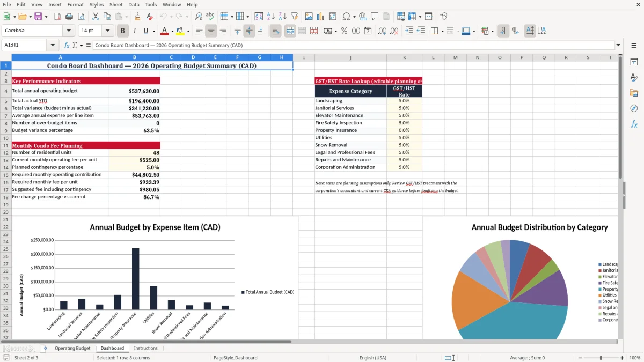
Task: Open Borders dropdown arrow
Action: 443,31
